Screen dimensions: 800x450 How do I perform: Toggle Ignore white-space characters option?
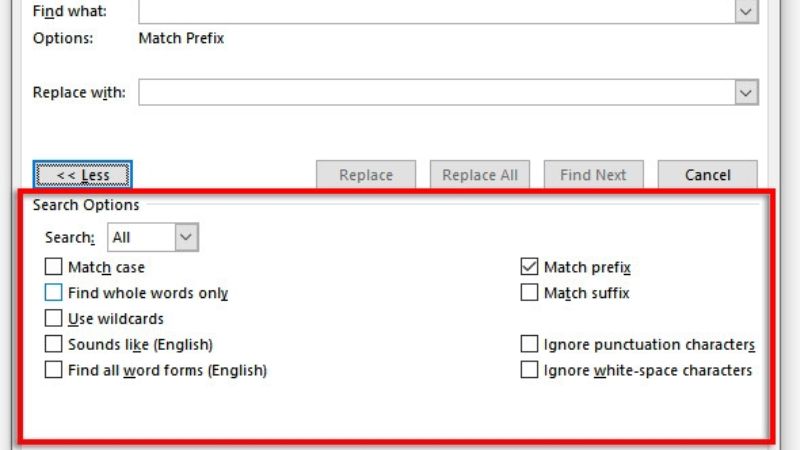(529, 370)
